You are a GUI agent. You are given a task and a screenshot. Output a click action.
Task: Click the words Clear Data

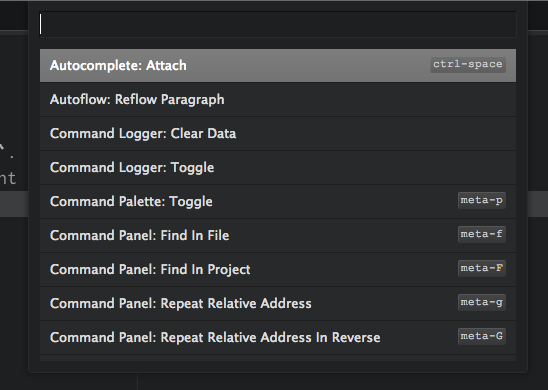[x=203, y=133]
